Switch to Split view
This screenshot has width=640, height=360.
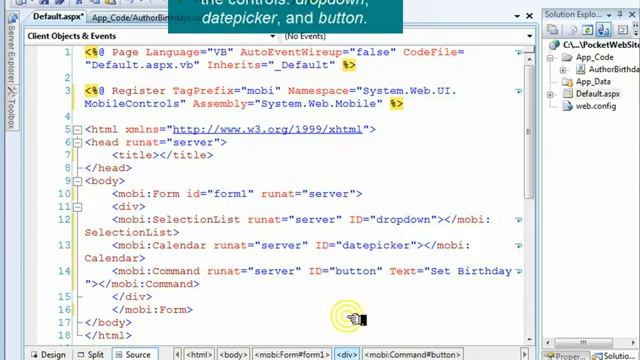[91, 355]
